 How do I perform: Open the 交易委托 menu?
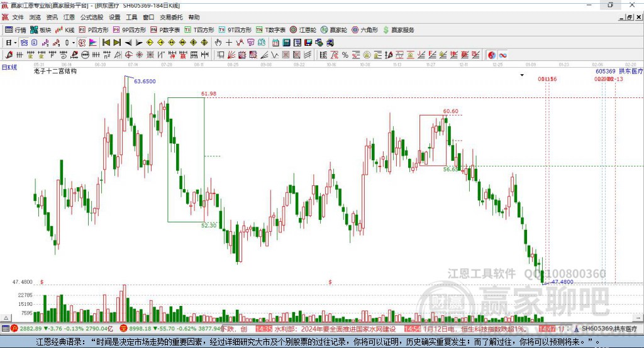(171, 17)
